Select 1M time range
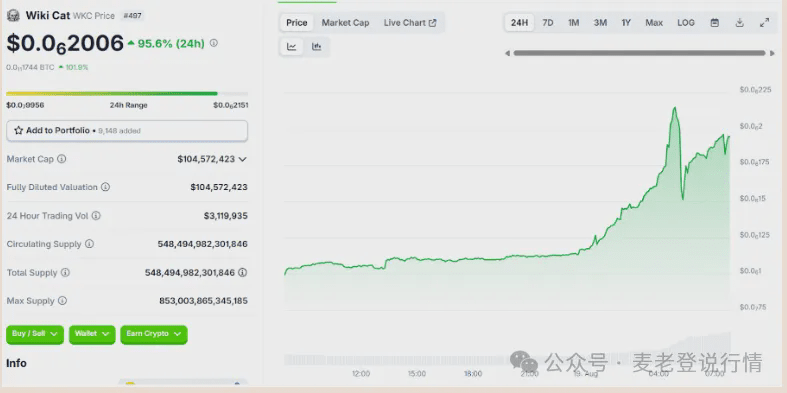The image size is (787, 393). coord(574,23)
